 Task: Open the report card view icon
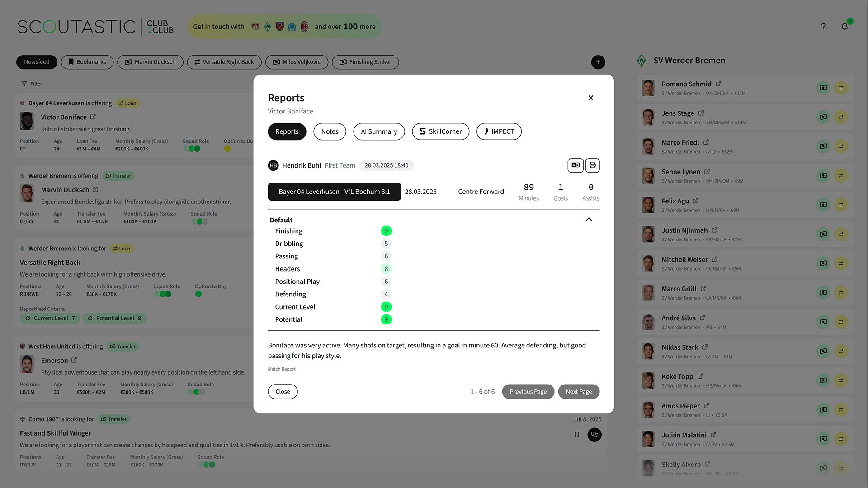576,165
